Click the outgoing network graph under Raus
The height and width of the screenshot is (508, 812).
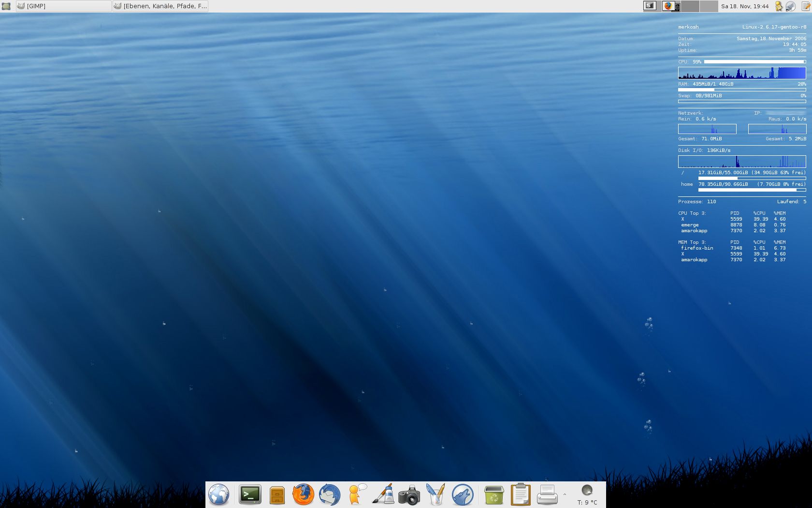click(777, 129)
